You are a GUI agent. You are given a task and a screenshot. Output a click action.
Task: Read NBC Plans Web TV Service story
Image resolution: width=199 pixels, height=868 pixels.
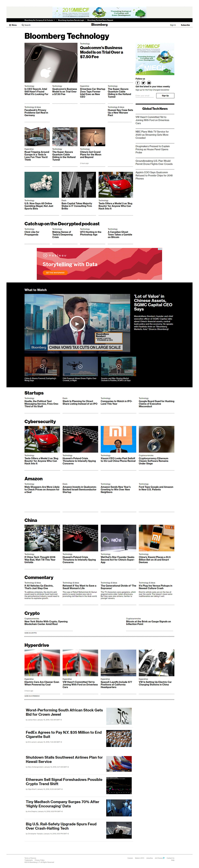(x=152, y=135)
